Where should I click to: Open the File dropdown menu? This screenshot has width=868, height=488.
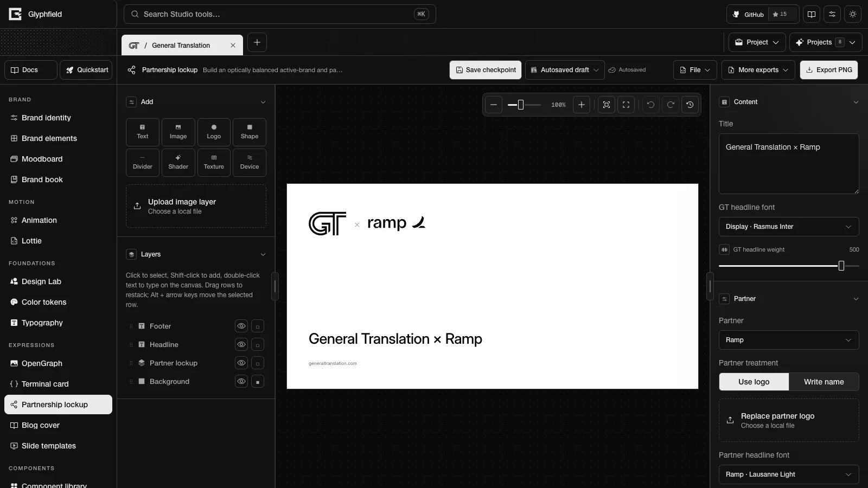click(695, 70)
